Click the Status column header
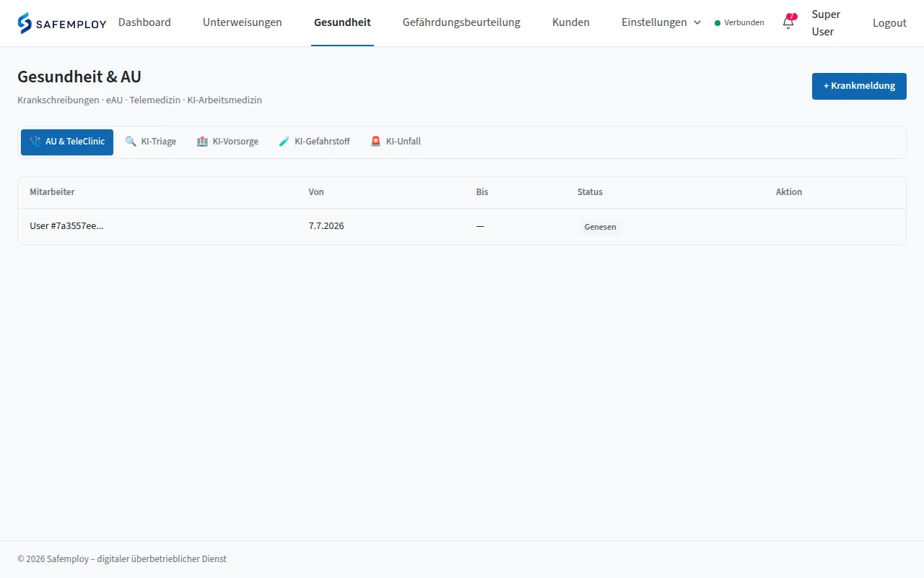The height and width of the screenshot is (578, 924). (590, 192)
